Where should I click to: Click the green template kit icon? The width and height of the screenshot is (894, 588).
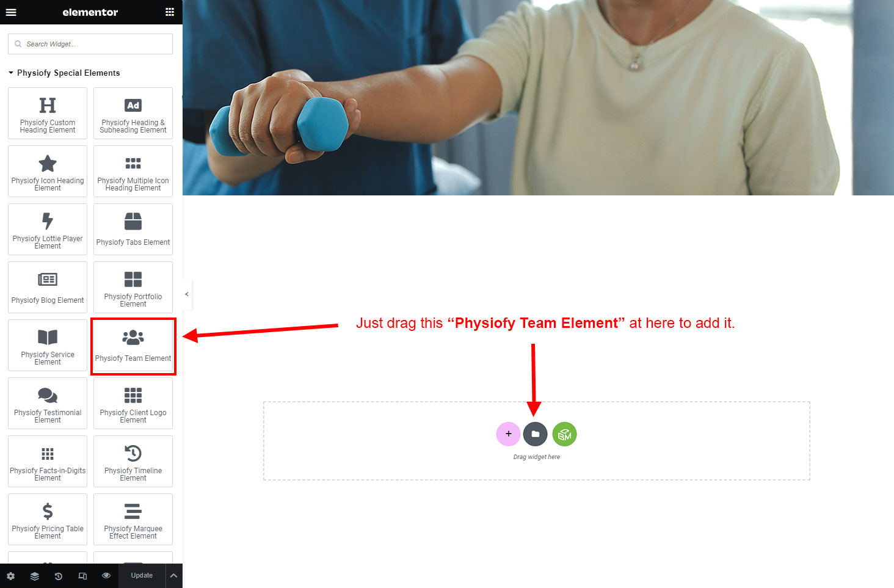click(x=564, y=434)
